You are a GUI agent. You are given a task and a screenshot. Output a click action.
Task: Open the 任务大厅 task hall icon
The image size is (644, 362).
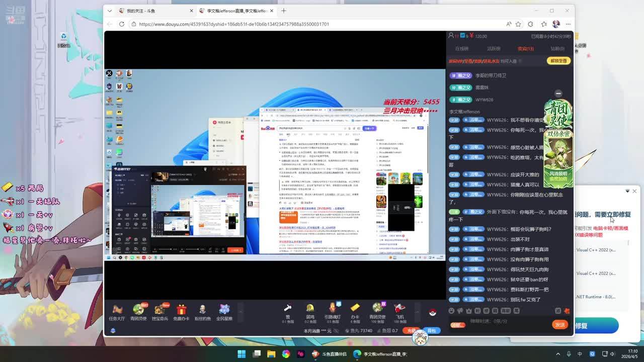coord(117,311)
